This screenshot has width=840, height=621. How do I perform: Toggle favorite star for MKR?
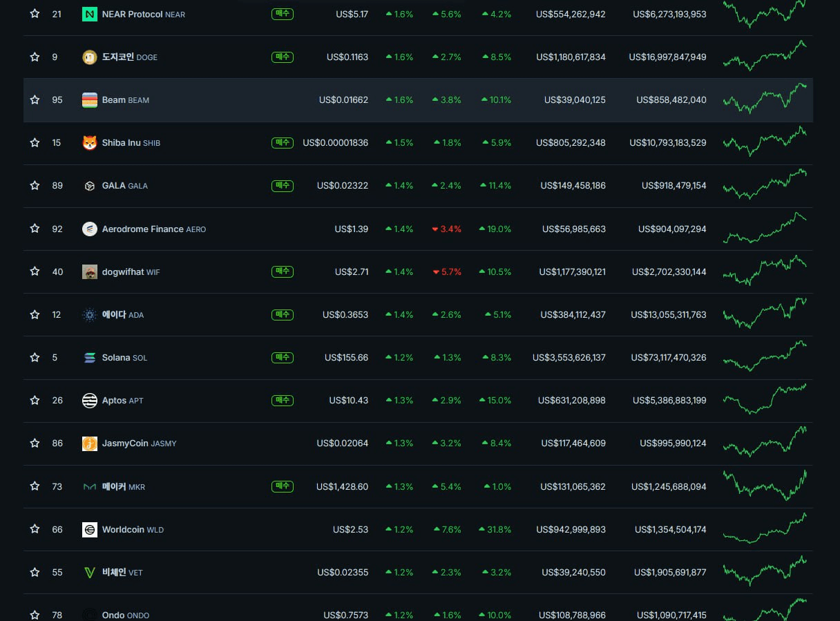click(35, 486)
